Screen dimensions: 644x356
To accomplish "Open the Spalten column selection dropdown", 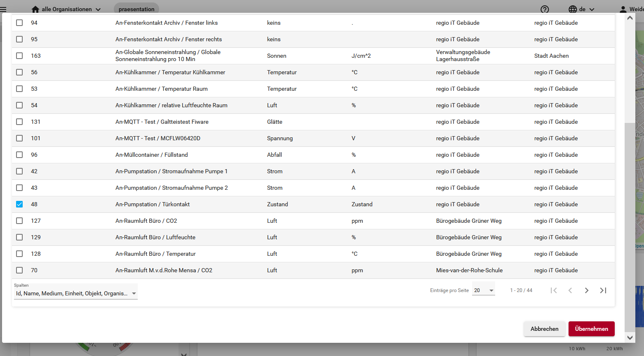I will (x=75, y=293).
